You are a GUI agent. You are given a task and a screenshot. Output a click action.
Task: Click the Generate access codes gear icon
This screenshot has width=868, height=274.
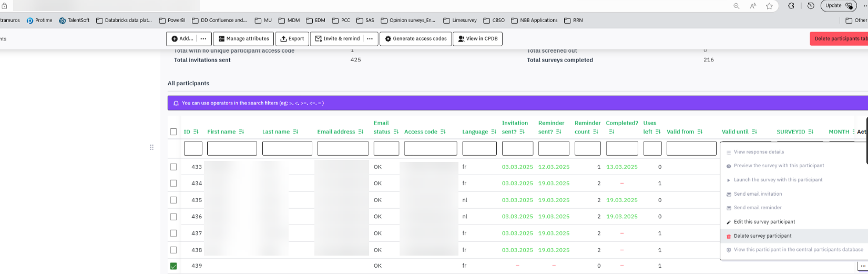pyautogui.click(x=388, y=39)
